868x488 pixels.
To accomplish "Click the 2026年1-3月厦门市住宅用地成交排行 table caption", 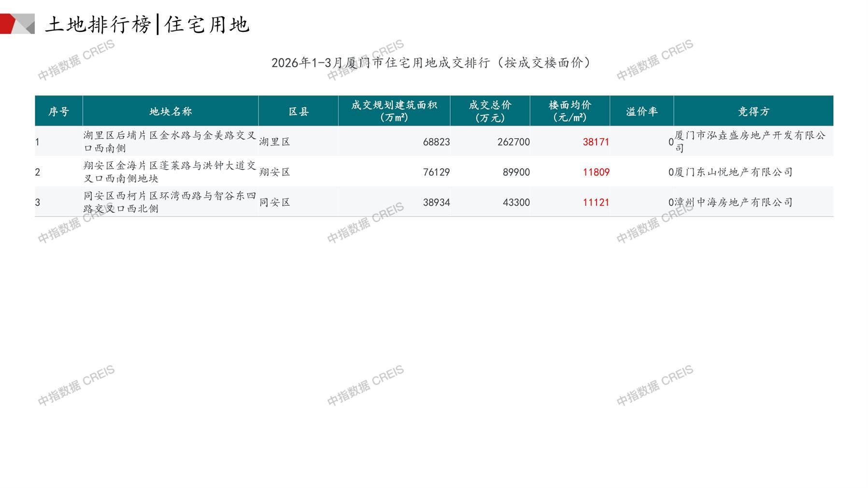I will (x=431, y=63).
